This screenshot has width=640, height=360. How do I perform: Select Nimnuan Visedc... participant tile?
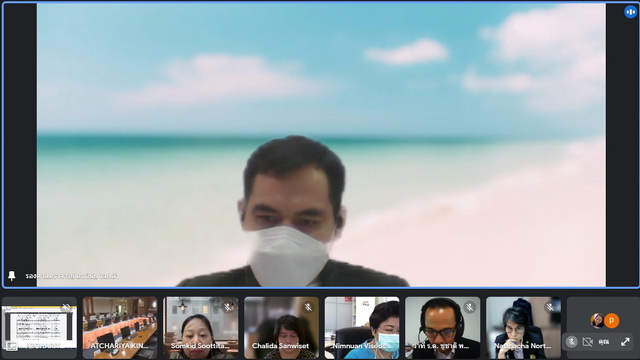362,328
